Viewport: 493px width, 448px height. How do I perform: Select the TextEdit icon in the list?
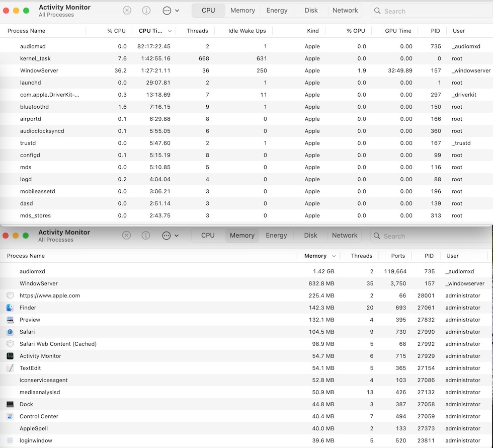[10, 368]
